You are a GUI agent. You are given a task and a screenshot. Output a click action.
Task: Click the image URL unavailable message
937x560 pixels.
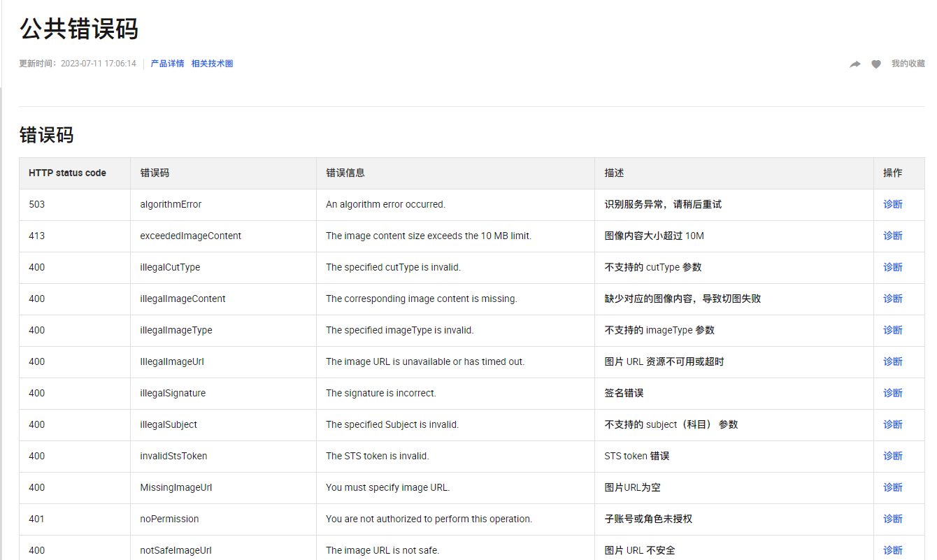pos(425,361)
